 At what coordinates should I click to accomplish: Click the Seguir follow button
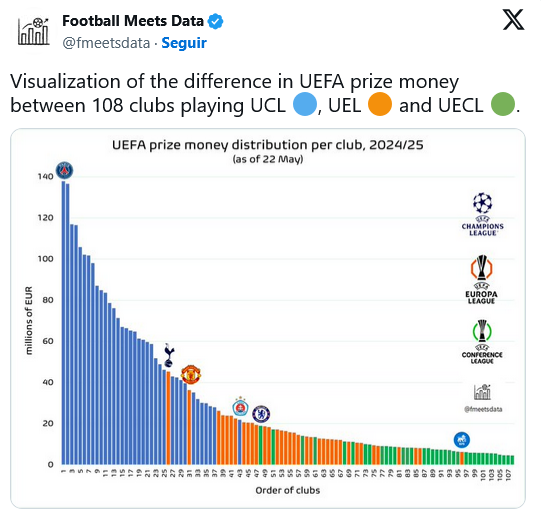tap(184, 43)
